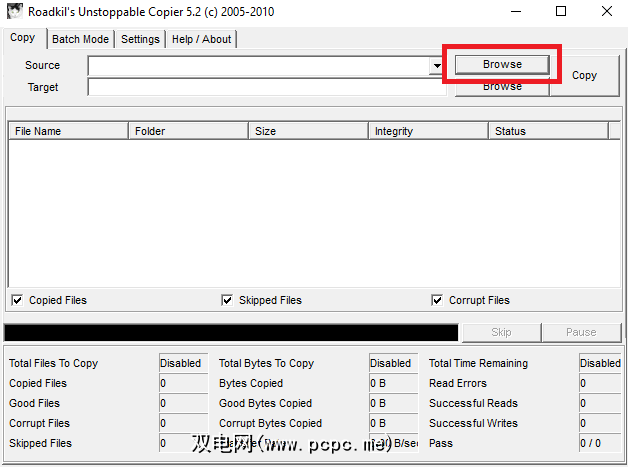Maximize the Unstoppable Copier window
This screenshot has height=467, width=628.
pos(561,11)
